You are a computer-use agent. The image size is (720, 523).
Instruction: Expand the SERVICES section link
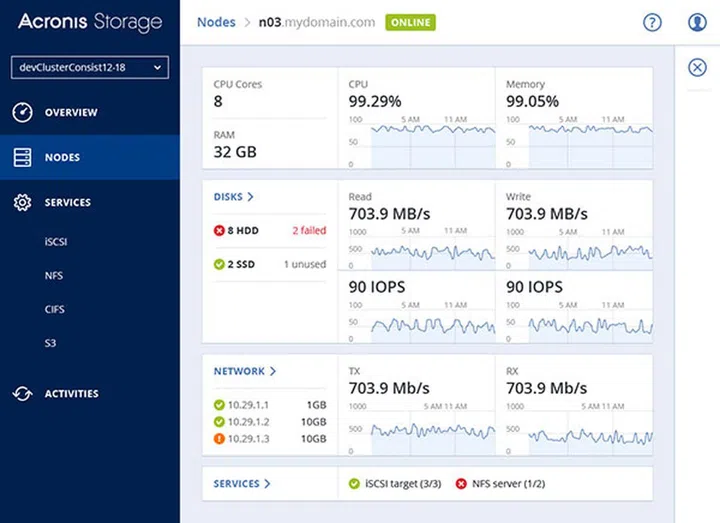pyautogui.click(x=242, y=484)
